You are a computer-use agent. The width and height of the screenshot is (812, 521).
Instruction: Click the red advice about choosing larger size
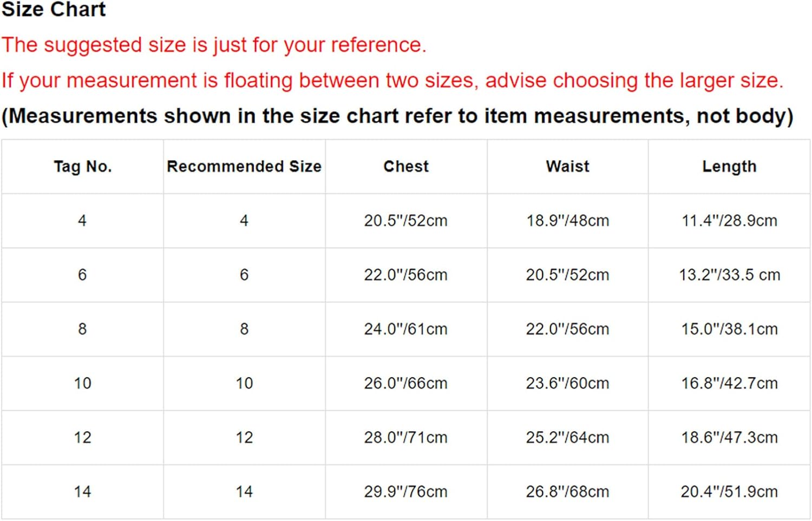(x=392, y=81)
